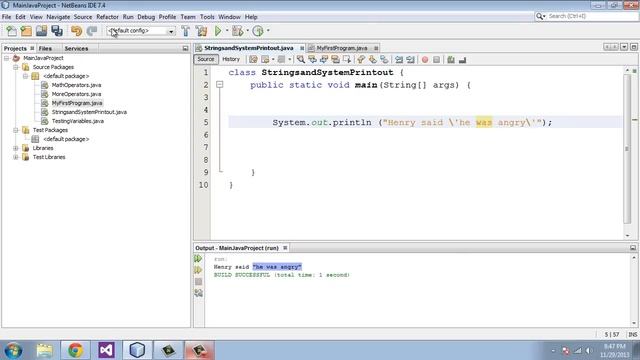640x360 pixels.
Task: Click the New File toolbar icon
Action: 11,31
